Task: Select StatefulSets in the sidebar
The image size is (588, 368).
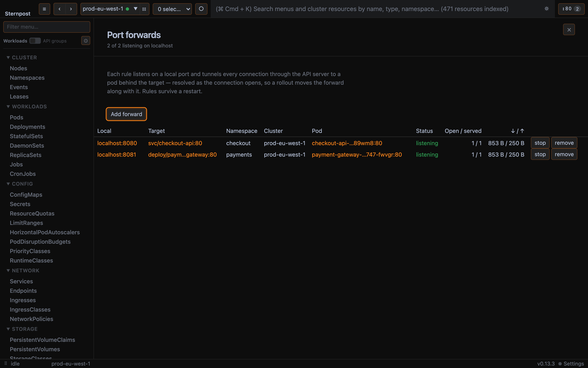Action: 26,136
